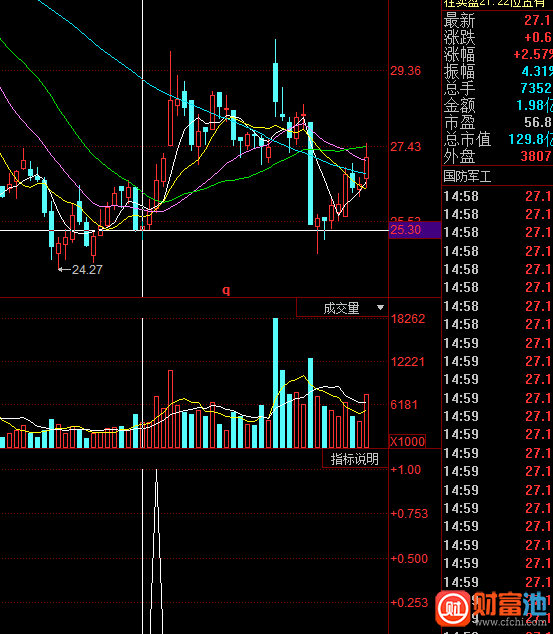This screenshot has width=553, height=634.
Task: Click the 市盈 ratio row
Action: click(498, 122)
